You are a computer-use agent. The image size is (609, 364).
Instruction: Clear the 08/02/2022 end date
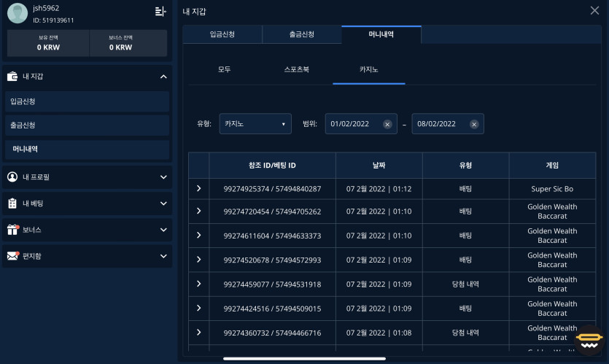point(474,124)
